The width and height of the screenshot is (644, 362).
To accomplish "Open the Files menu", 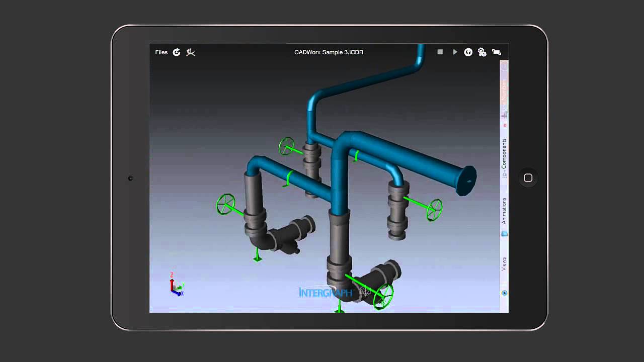I will pyautogui.click(x=162, y=52).
